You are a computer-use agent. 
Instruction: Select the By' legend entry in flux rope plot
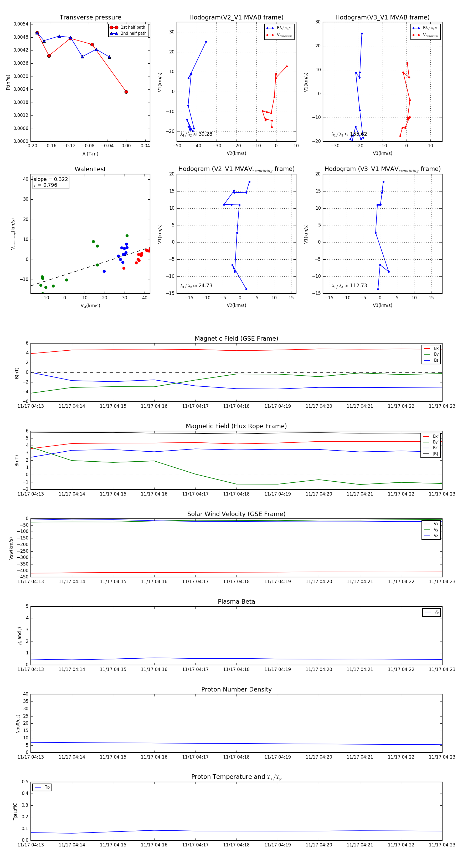pos(431,442)
